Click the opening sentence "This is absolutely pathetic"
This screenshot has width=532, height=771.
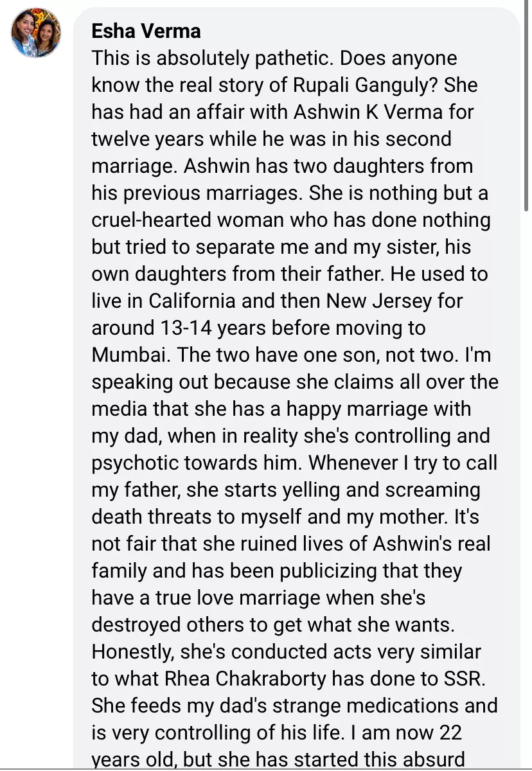coord(209,58)
